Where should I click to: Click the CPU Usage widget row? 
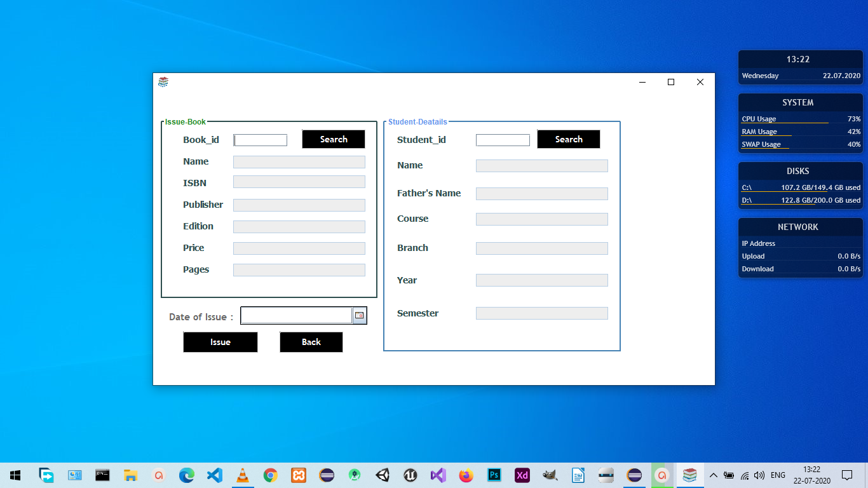click(801, 119)
